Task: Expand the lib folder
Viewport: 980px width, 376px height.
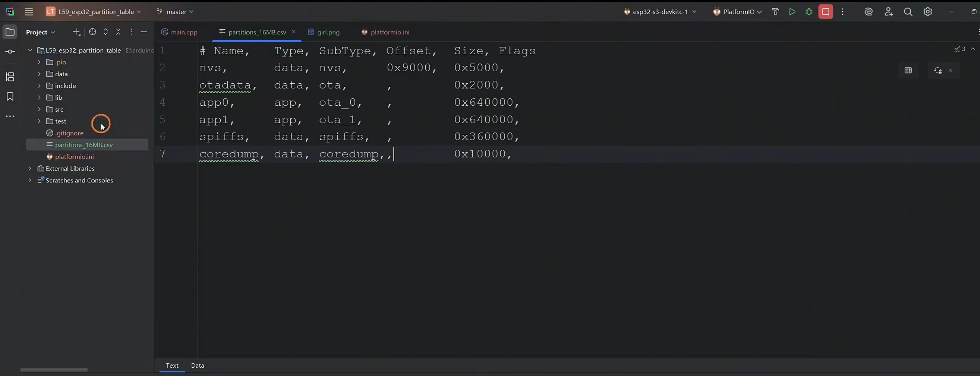Action: (x=39, y=97)
